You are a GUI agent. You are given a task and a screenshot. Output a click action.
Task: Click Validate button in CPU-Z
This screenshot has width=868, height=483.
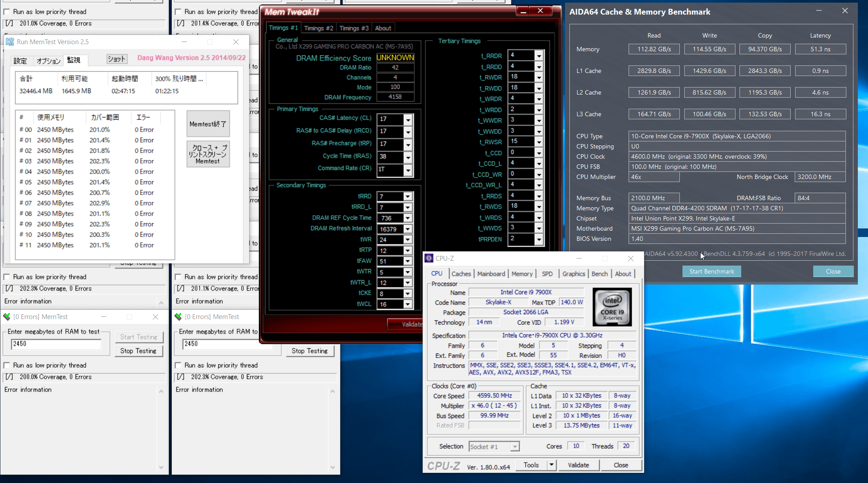[x=578, y=465]
